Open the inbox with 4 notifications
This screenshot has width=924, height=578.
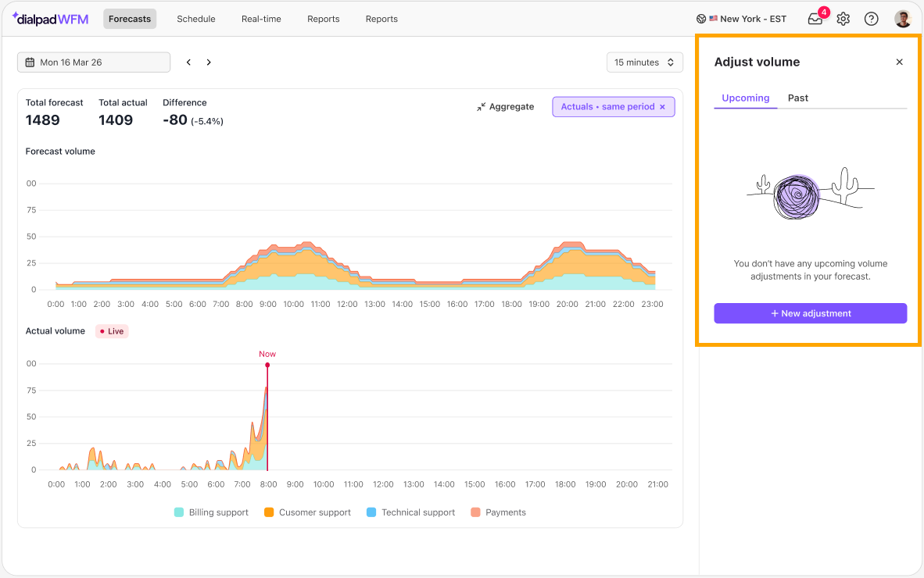pos(816,18)
